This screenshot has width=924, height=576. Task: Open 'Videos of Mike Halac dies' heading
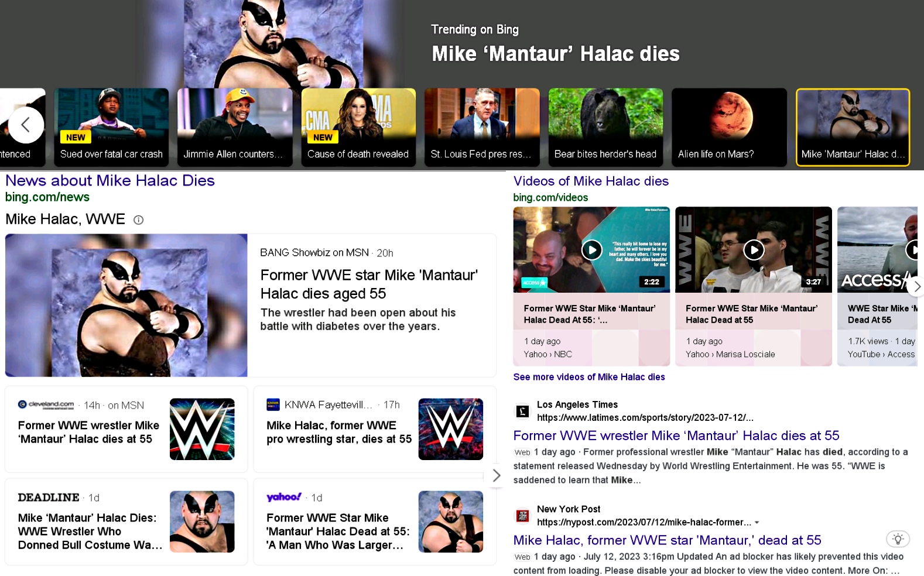pos(591,181)
